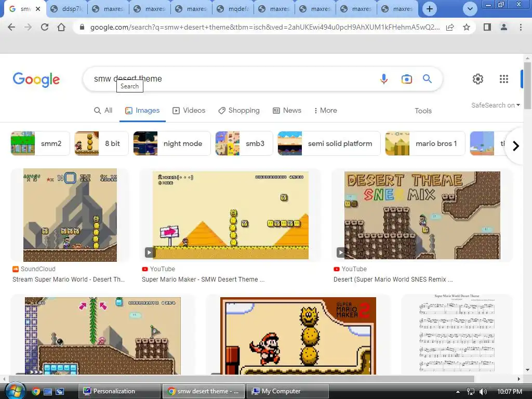The height and width of the screenshot is (399, 532).
Task: Click the taskbar clock 10:07 PM
Action: pos(510,392)
